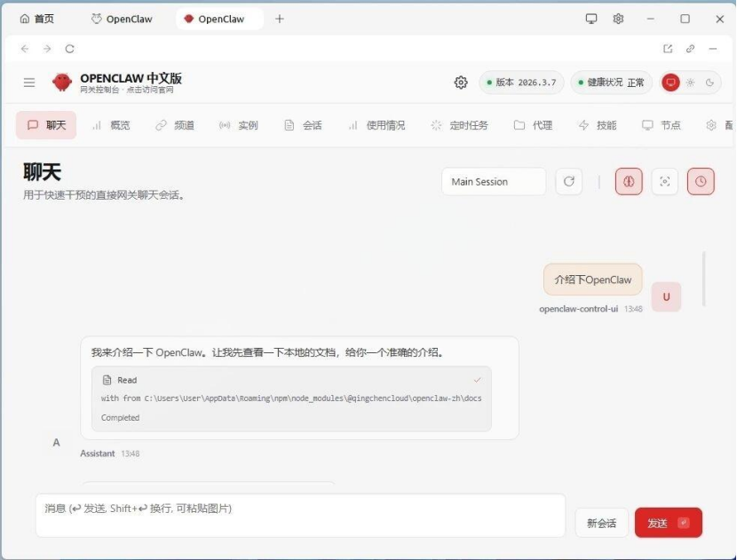Click the openclaw-control-ui sender label
This screenshot has width=737, height=560.
(x=579, y=309)
